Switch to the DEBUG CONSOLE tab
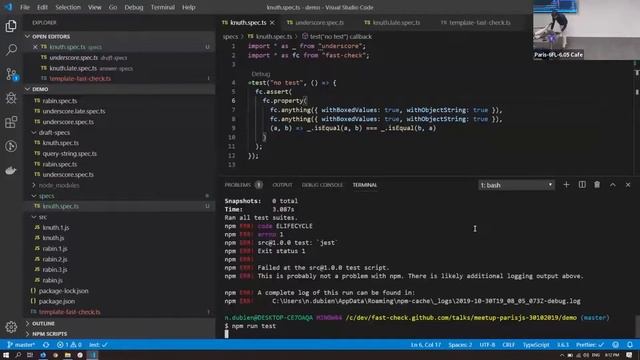 point(322,185)
